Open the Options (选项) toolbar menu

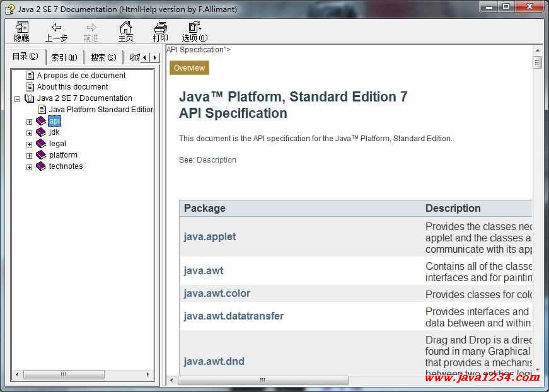click(194, 28)
